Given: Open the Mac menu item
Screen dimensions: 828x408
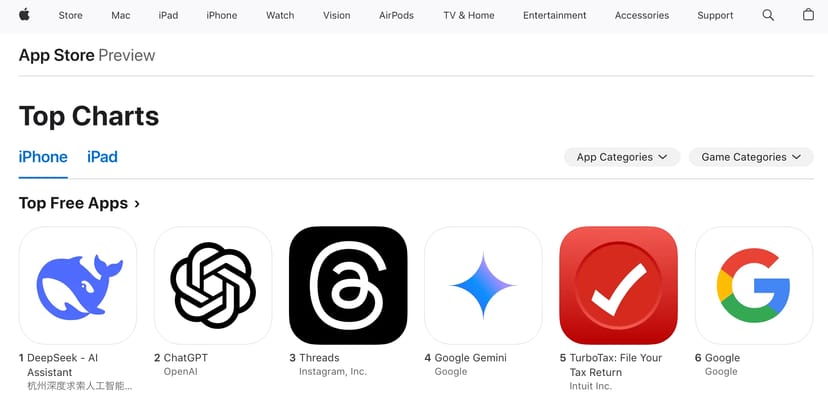Looking at the screenshot, I should point(120,15).
